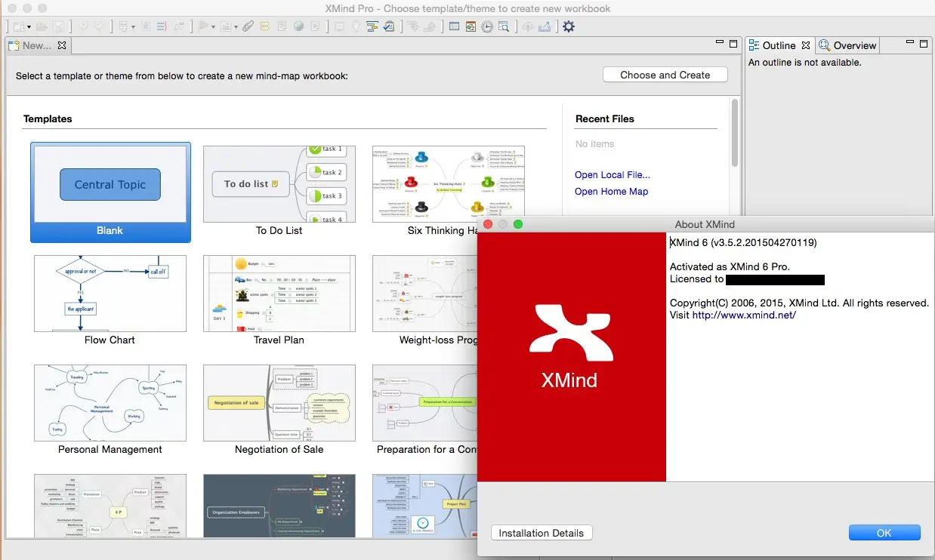Screen dimensions: 935x560
Task: Click the Drill Down toolbar icon
Action: tap(413, 26)
